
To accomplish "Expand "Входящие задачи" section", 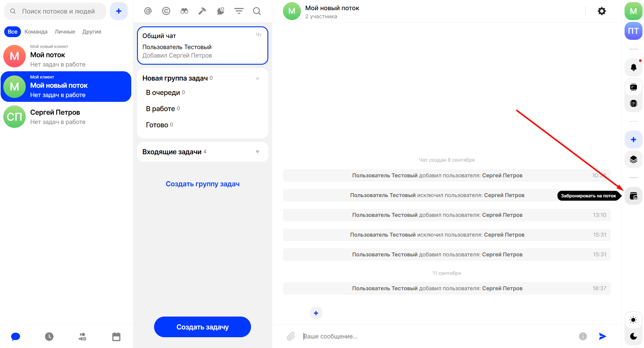I will 258,152.
